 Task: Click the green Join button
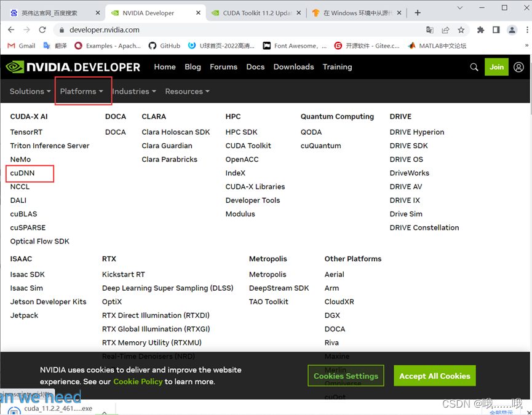click(x=496, y=67)
